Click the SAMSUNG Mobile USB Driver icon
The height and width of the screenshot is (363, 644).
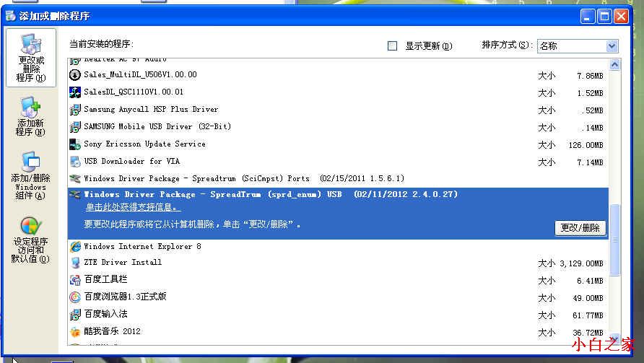point(75,127)
